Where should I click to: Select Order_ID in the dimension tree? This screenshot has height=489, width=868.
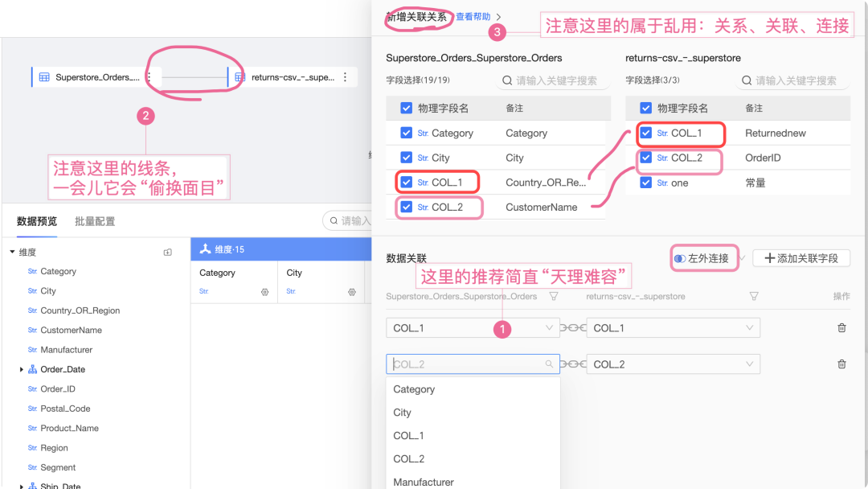coord(58,389)
